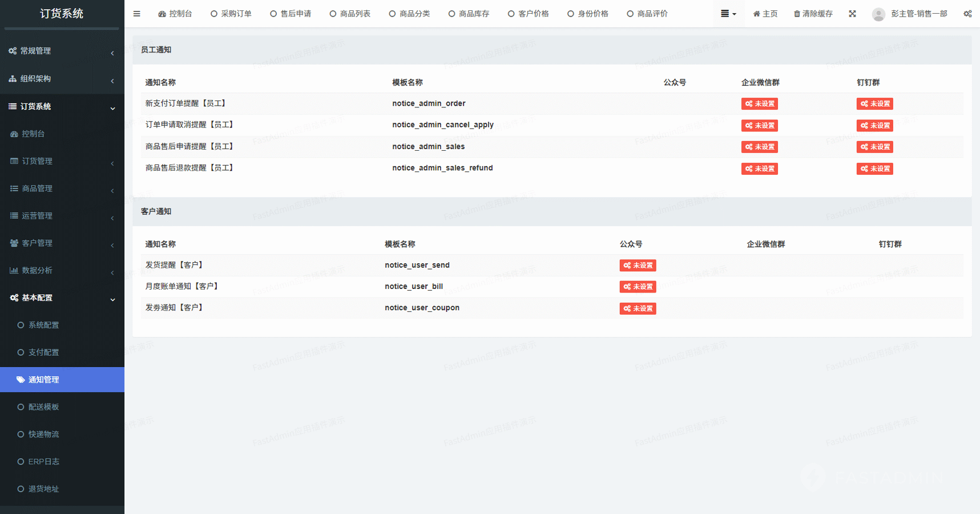The width and height of the screenshot is (980, 514).
Task: Click 清除缓存 trash icon
Action: coord(797,14)
